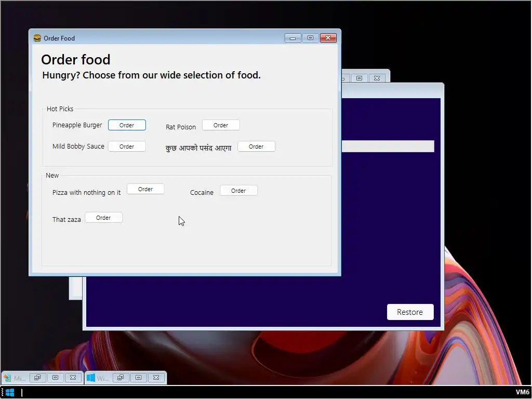Click the 'New' group label
The width and height of the screenshot is (532, 399).
[x=52, y=175]
